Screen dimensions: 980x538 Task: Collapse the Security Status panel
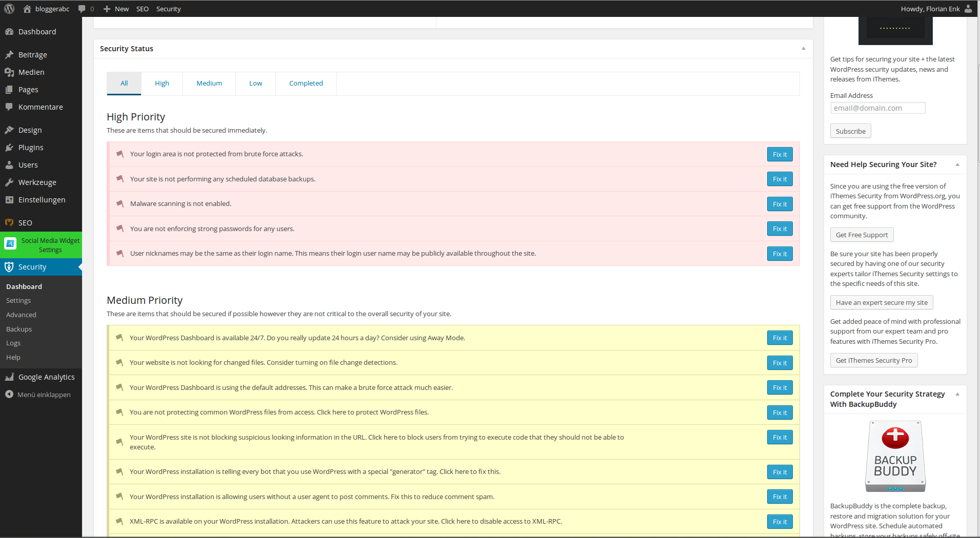point(804,49)
